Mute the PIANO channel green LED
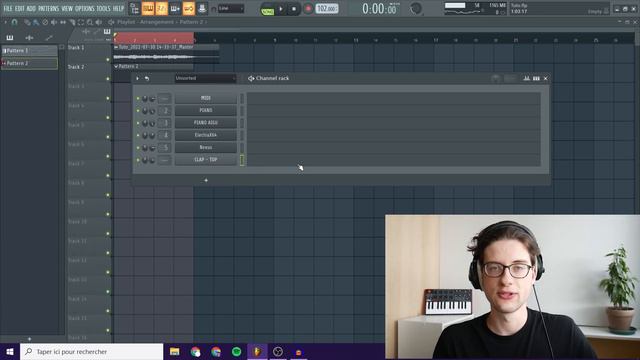 pos(138,111)
